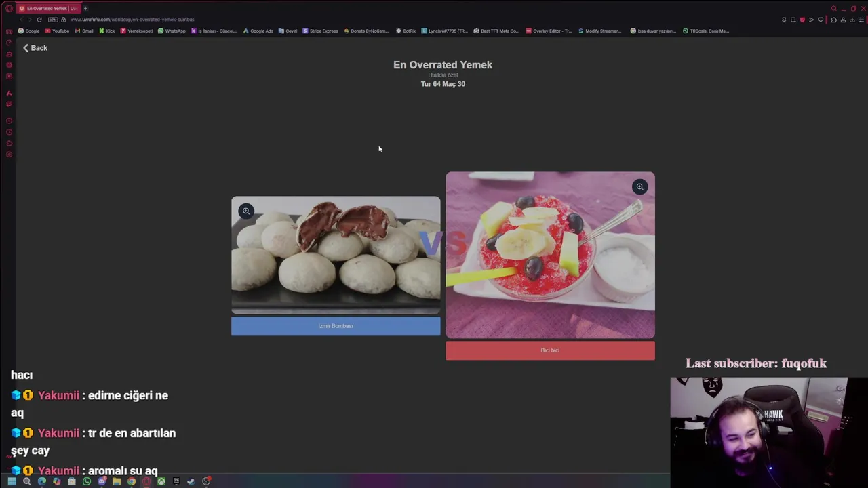Screen dimensions: 868x488
Task: Open kısa duvar yazıları bookmark
Action: pos(654,30)
